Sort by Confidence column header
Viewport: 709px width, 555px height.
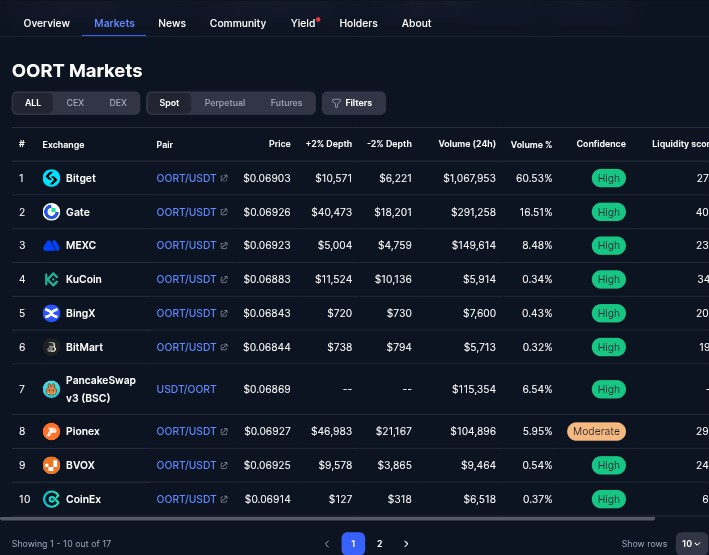[601, 144]
